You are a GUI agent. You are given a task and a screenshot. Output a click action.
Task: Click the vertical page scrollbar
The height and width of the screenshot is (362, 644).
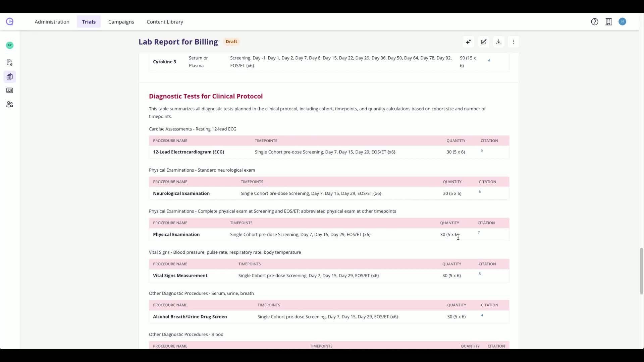click(x=641, y=271)
